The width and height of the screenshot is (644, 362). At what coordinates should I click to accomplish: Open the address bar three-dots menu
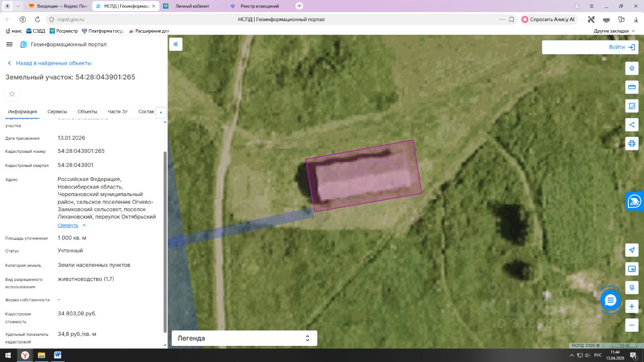tap(502, 19)
